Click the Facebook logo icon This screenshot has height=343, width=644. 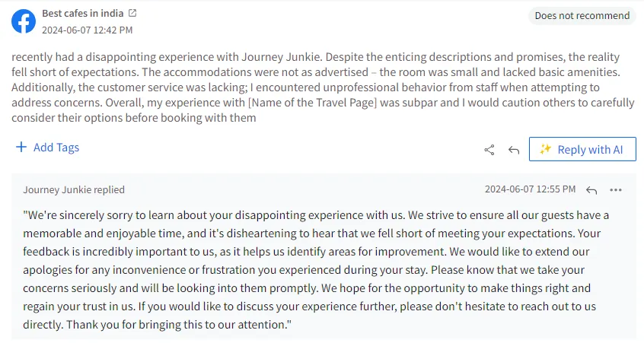coord(23,21)
